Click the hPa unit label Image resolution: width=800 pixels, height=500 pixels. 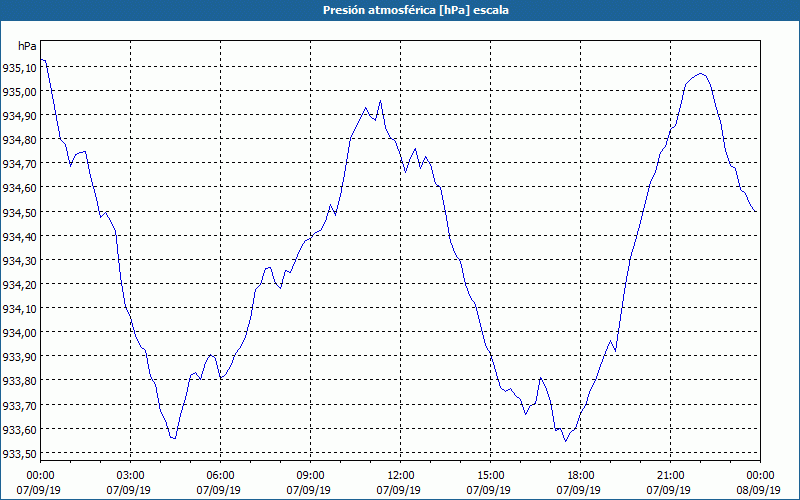[x=27, y=46]
